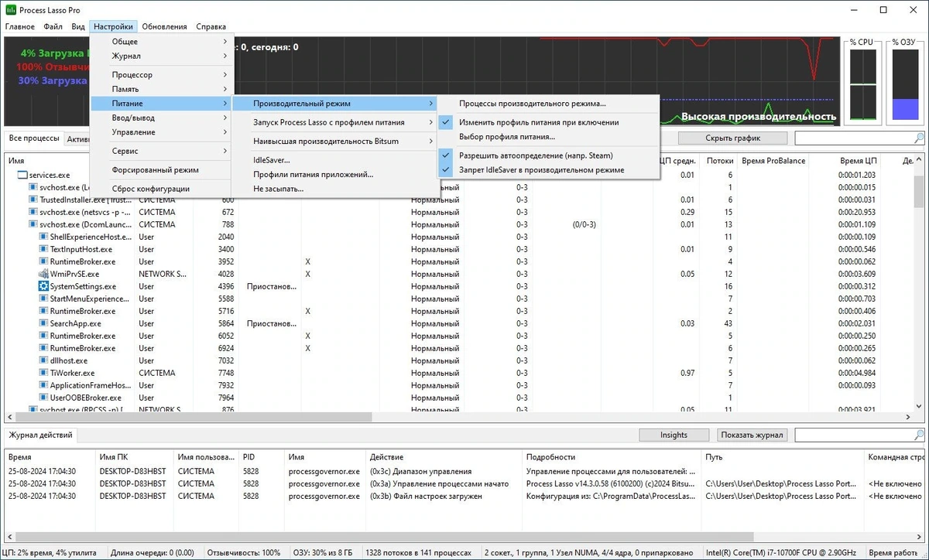Select Выбор профиля питания...
The width and height of the screenshot is (929, 560).
click(x=548, y=136)
